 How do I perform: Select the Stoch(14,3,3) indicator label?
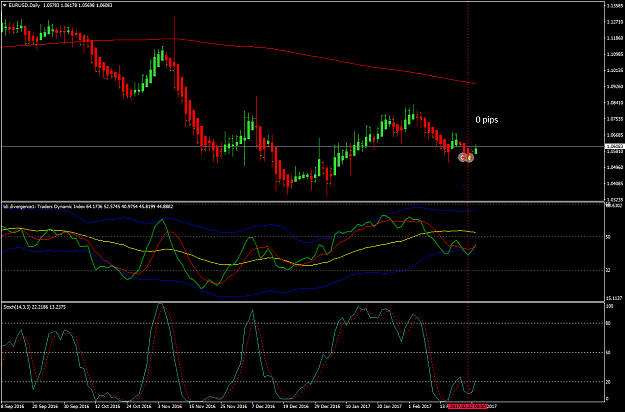[34, 307]
